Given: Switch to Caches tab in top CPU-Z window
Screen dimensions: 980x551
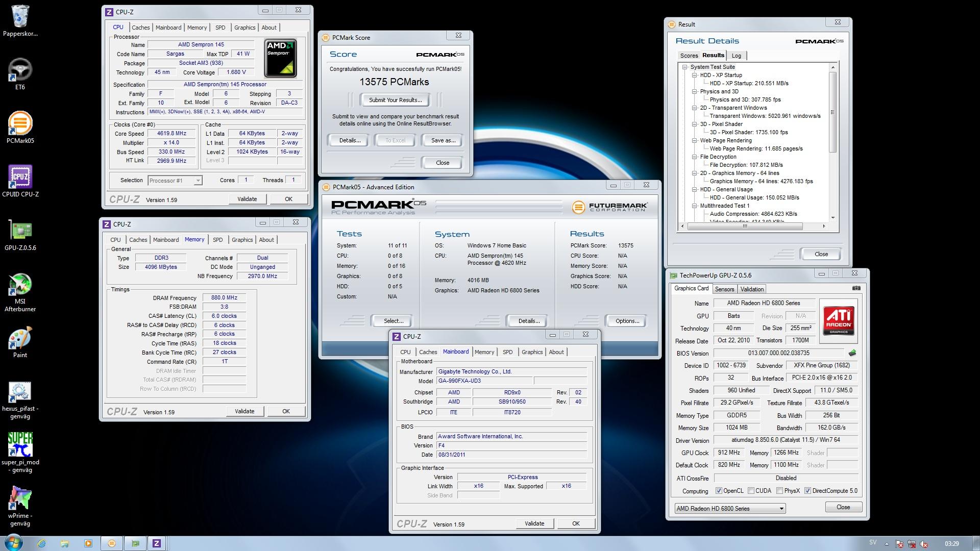Looking at the screenshot, I should (141, 28).
